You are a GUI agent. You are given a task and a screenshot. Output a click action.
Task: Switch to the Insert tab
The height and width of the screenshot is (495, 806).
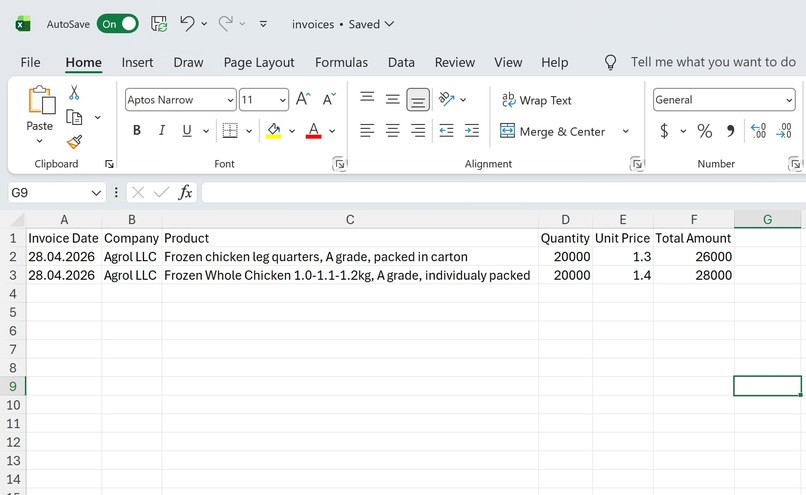click(137, 62)
